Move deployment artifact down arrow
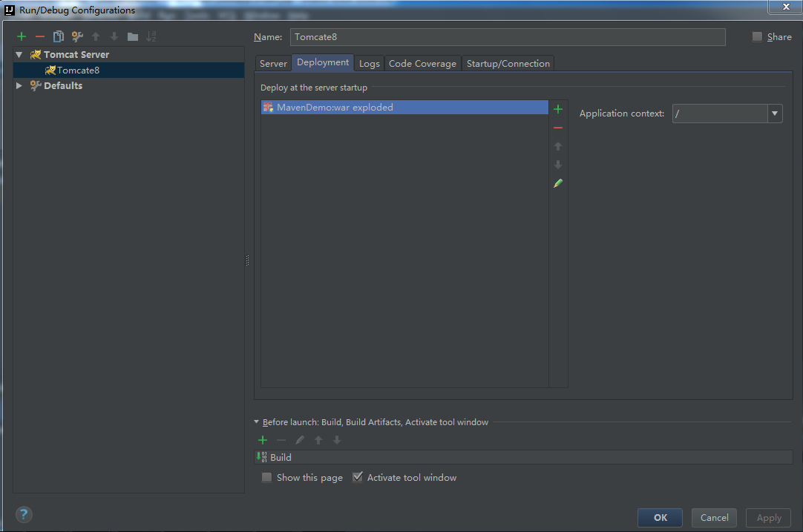Image resolution: width=803 pixels, height=532 pixels. pyautogui.click(x=558, y=165)
